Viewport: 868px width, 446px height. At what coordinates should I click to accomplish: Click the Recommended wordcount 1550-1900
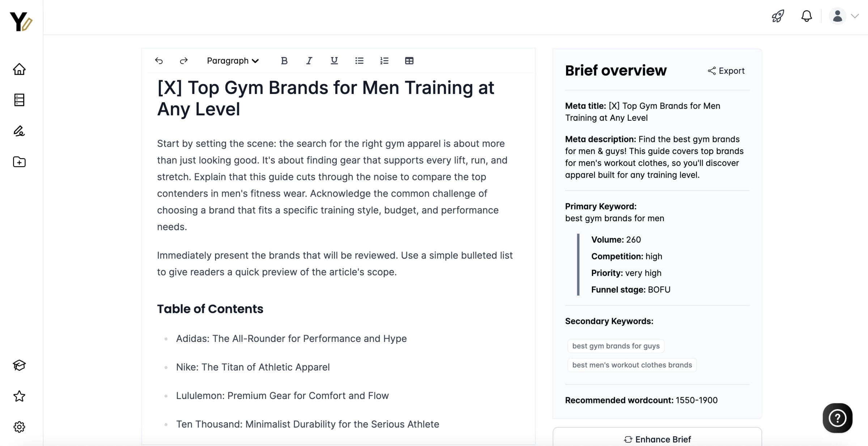(x=642, y=400)
